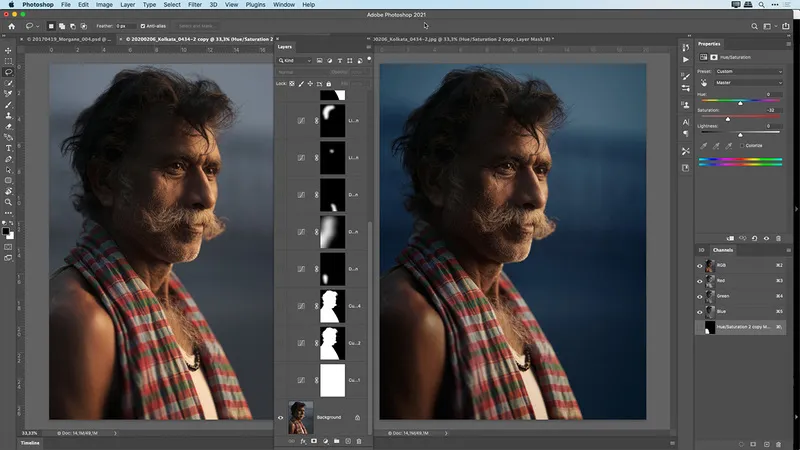
Task: Click the Select and Mask button
Action: coord(196,26)
